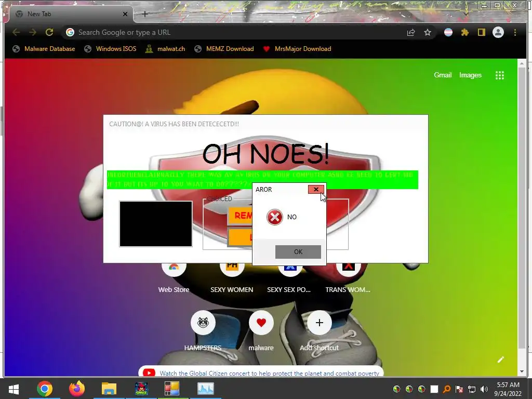Click the orange REM button

[x=241, y=216]
